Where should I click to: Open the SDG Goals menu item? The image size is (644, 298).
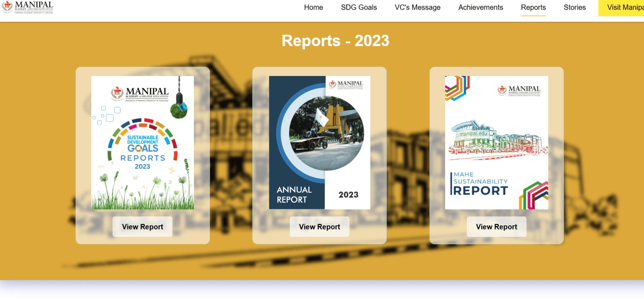tap(359, 7)
